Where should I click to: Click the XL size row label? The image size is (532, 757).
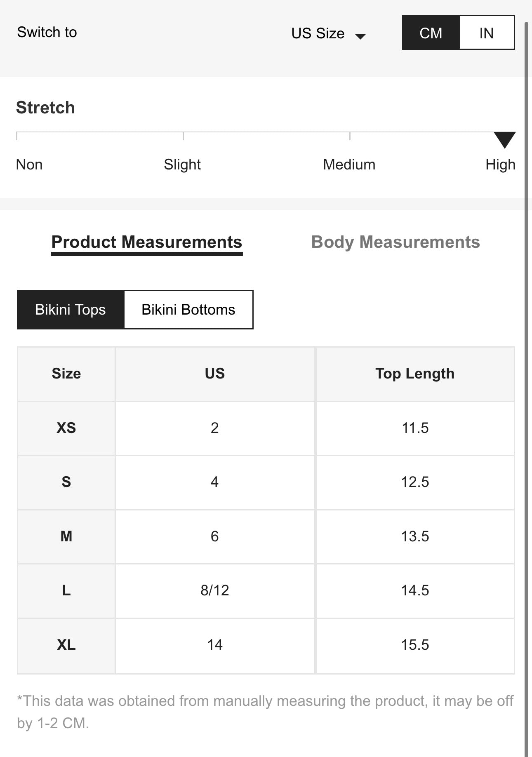point(66,645)
